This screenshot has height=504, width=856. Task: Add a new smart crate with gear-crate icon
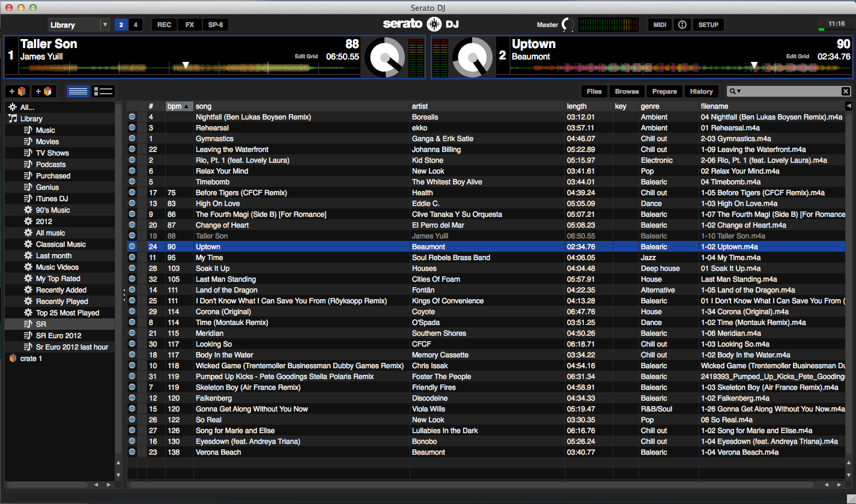[x=43, y=91]
